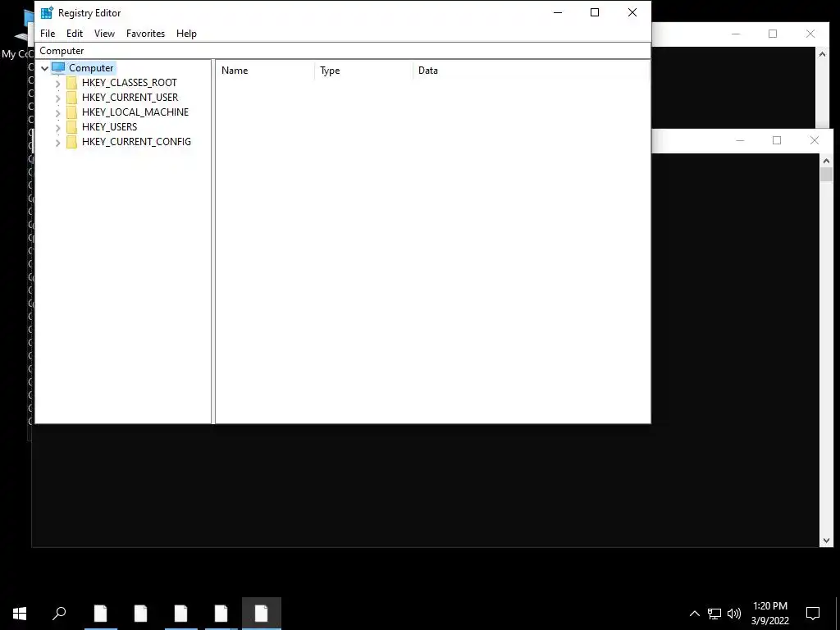This screenshot has width=840, height=630.
Task: Open the Favorites menu
Action: (x=146, y=33)
